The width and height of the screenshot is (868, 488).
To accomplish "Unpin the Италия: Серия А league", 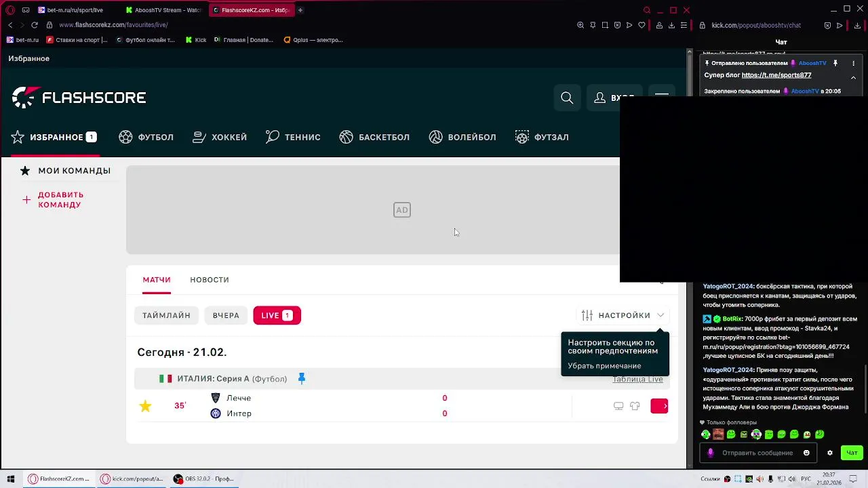I will [302, 378].
